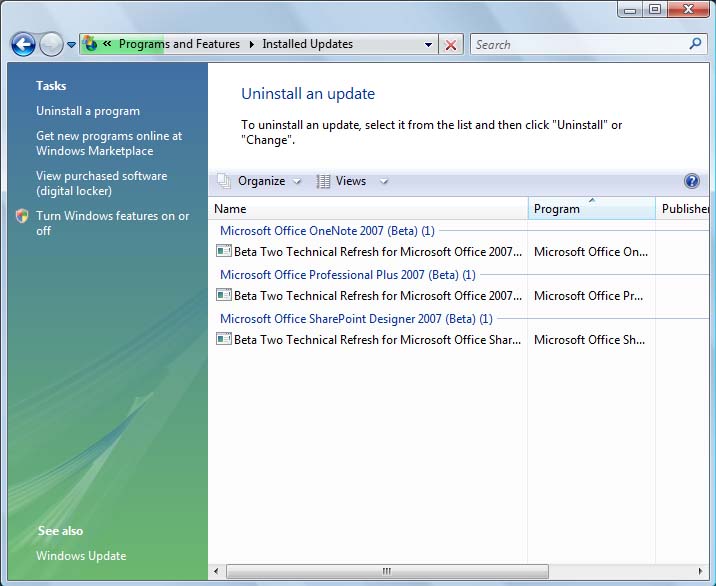Click inside the Search input field
Image resolution: width=716 pixels, height=586 pixels.
(578, 44)
